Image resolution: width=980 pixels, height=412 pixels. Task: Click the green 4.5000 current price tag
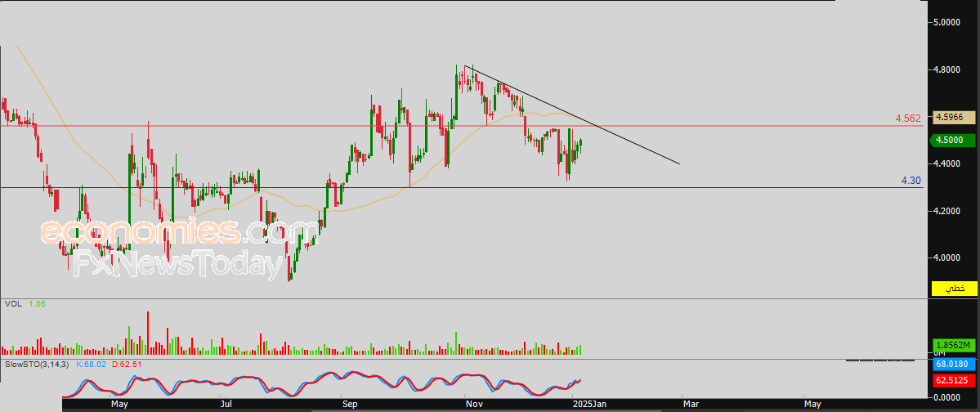952,140
